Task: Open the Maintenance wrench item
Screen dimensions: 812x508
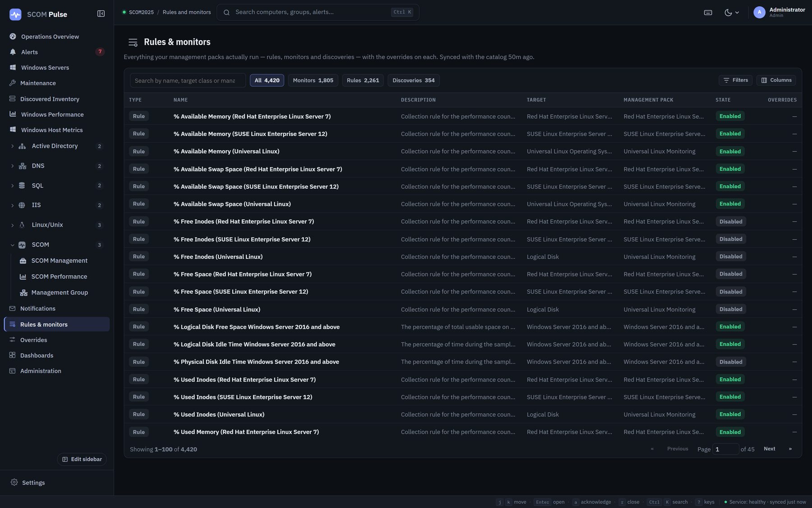Action: coord(57,83)
